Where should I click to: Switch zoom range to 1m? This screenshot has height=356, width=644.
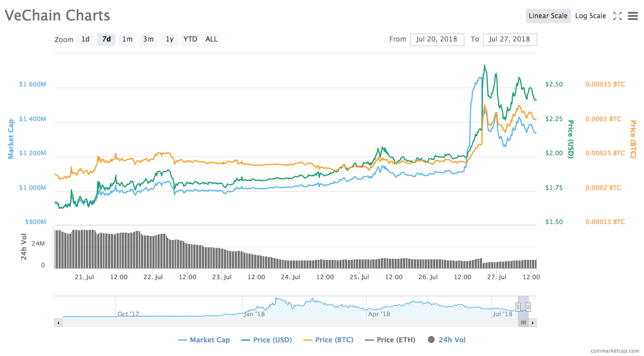pyautogui.click(x=127, y=39)
